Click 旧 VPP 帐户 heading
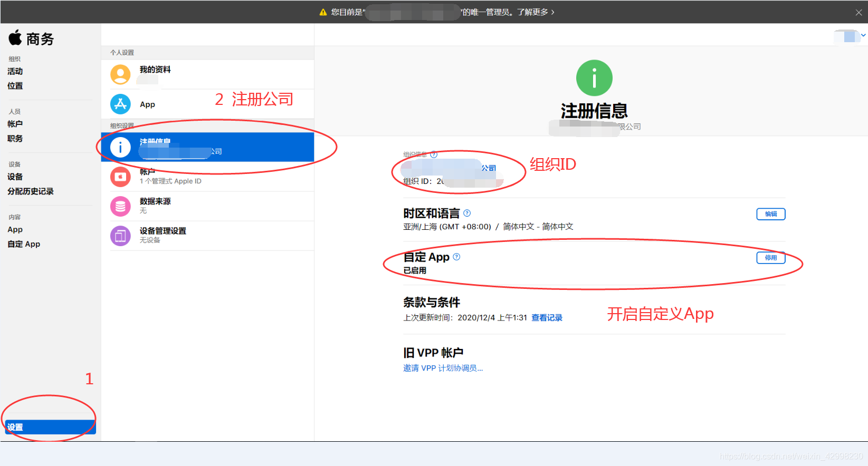Screen dimensions: 868x466 click(433, 353)
